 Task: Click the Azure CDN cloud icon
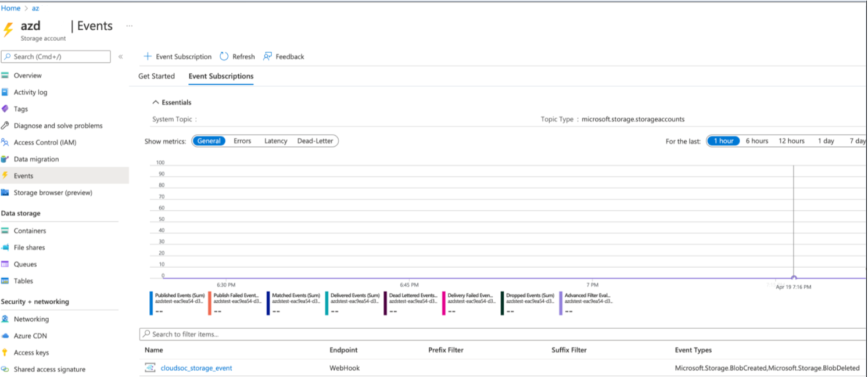[5, 336]
